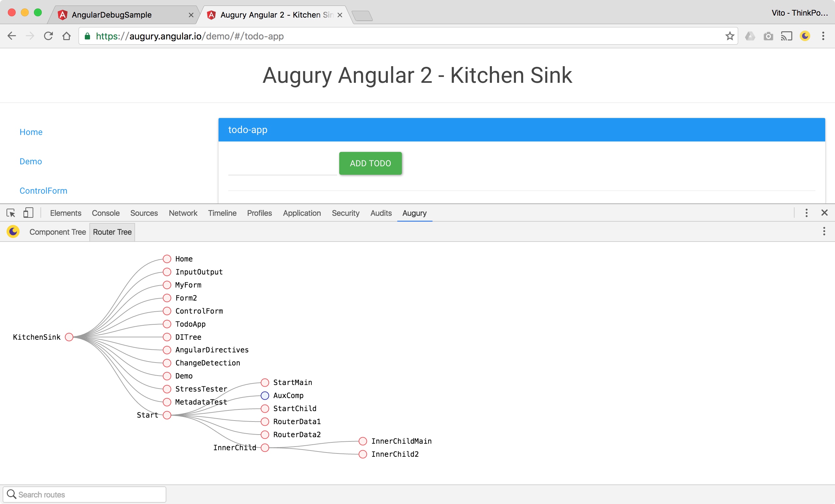This screenshot has width=835, height=504.
Task: Select the StressTester route node
Action: pos(167,389)
